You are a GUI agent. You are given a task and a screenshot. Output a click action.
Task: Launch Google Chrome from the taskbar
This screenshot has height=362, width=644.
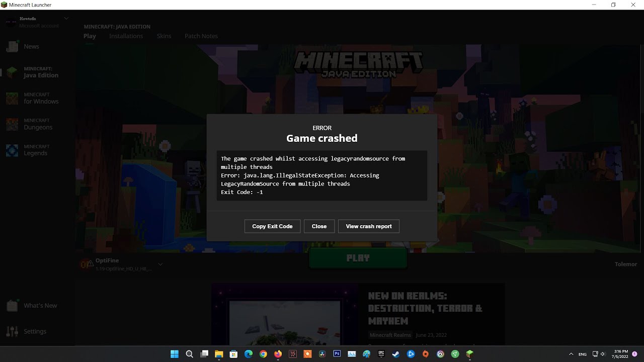[x=263, y=354]
